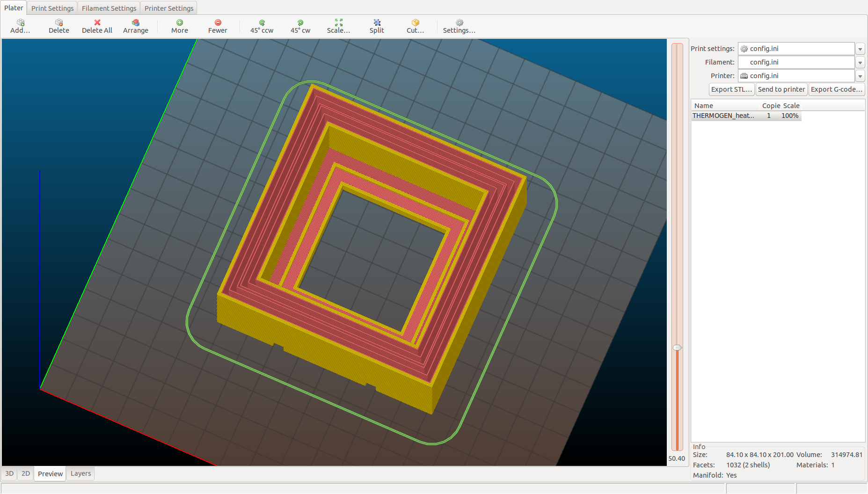Screen dimensions: 868x494
Task: Click the Add object icon
Action: 20,23
